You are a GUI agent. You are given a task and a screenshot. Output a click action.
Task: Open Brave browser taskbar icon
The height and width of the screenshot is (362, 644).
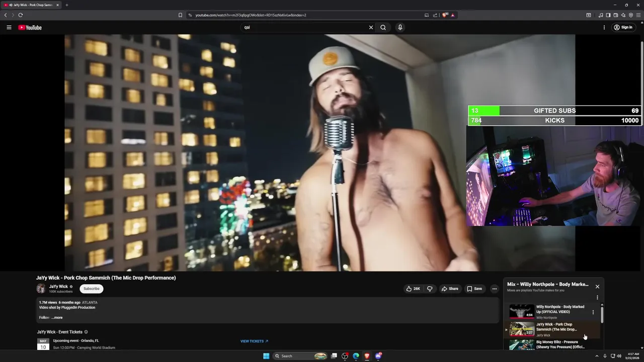point(367,356)
